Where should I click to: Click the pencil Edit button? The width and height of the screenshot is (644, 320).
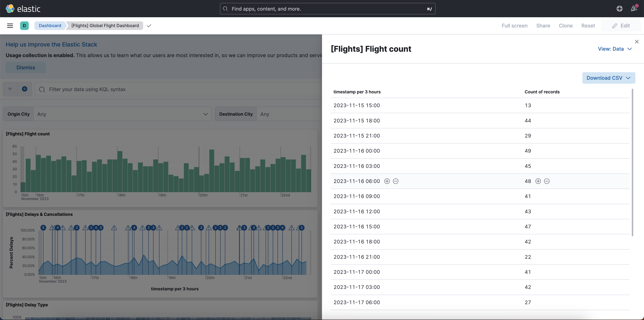pos(621,26)
